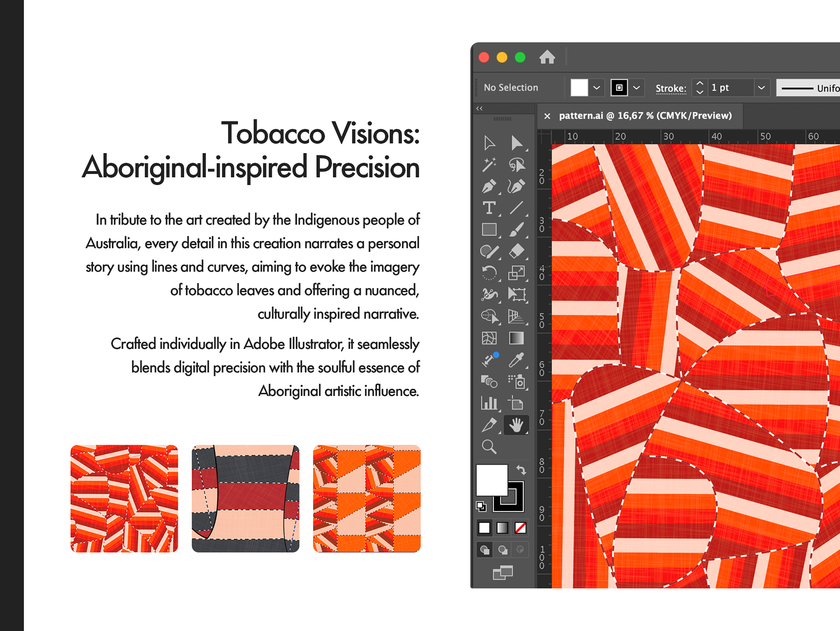Open the Stroke panel link

(x=670, y=88)
